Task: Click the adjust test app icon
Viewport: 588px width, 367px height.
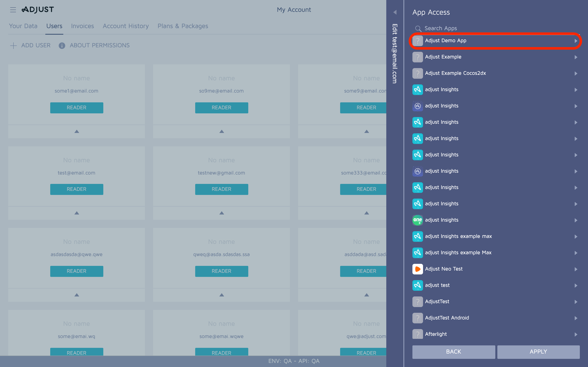Action: 418,285
